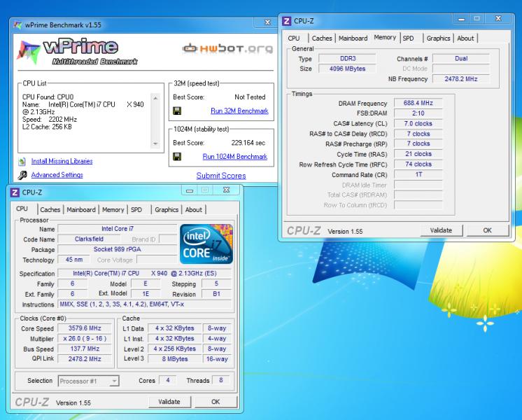Click scroll down arrow in wPrime CPU List

tap(155, 143)
